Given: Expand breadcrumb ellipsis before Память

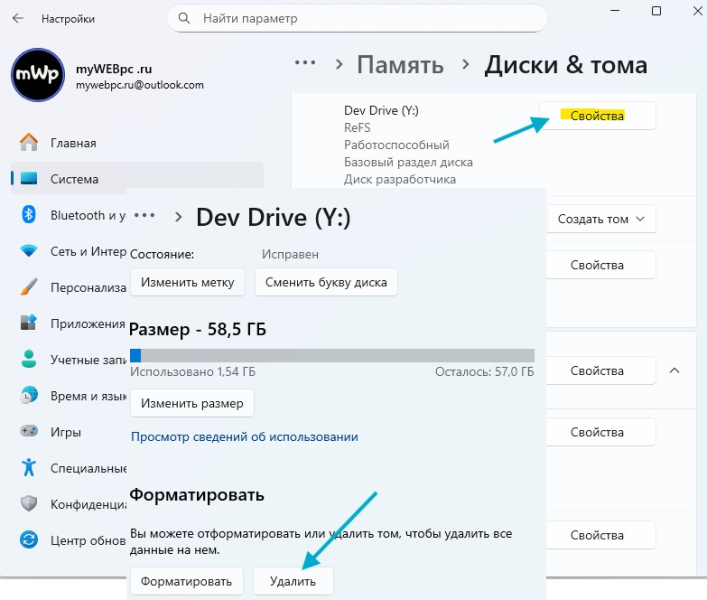Looking at the screenshot, I should click(x=305, y=63).
